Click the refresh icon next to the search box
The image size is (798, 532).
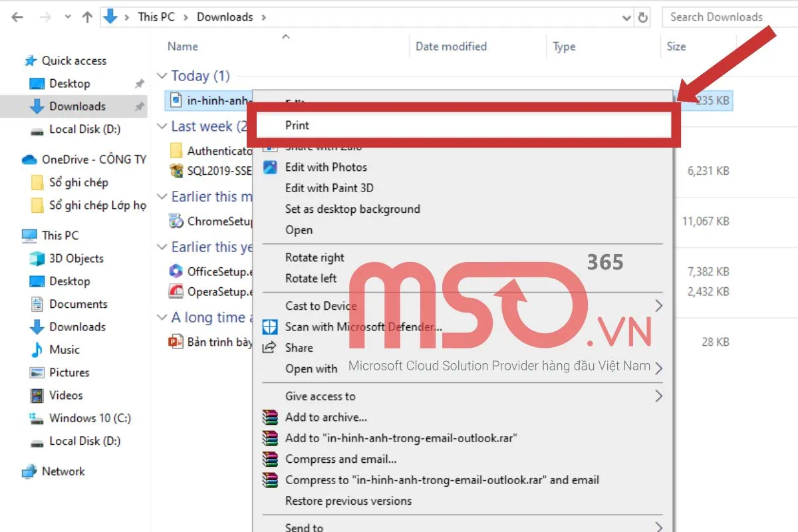[642, 17]
